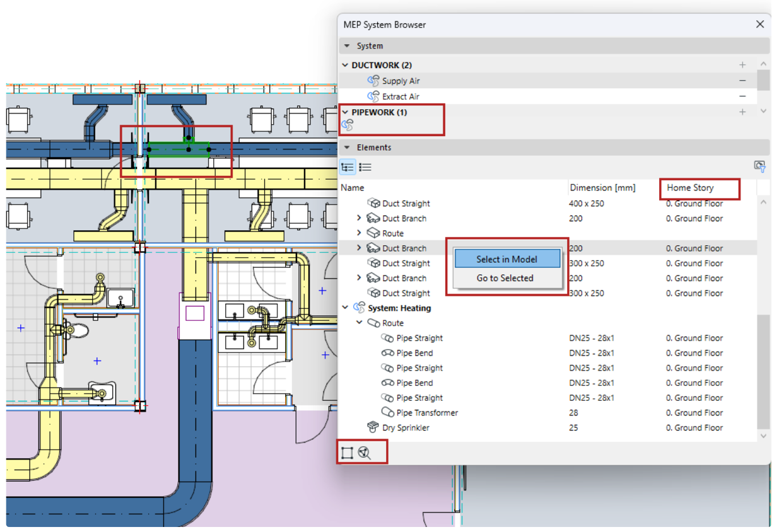Image resolution: width=772 pixels, height=532 pixels.
Task: Click the Dry Sprinkler element icon
Action: (374, 428)
